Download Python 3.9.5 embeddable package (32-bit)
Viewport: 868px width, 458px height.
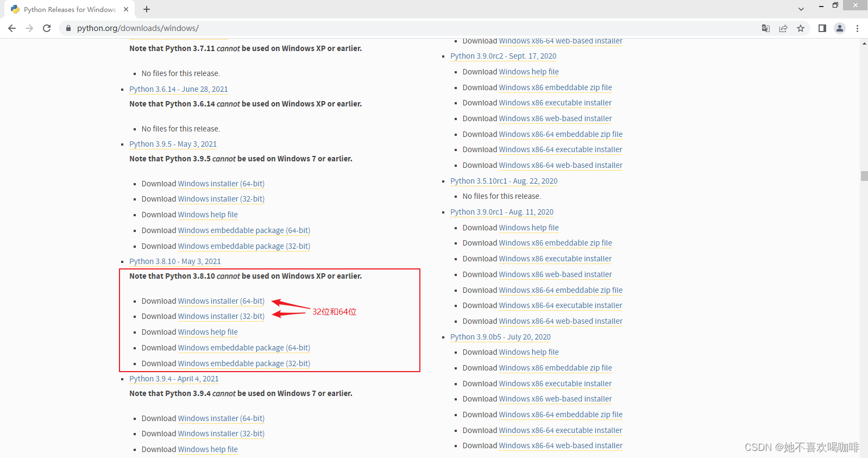point(244,246)
